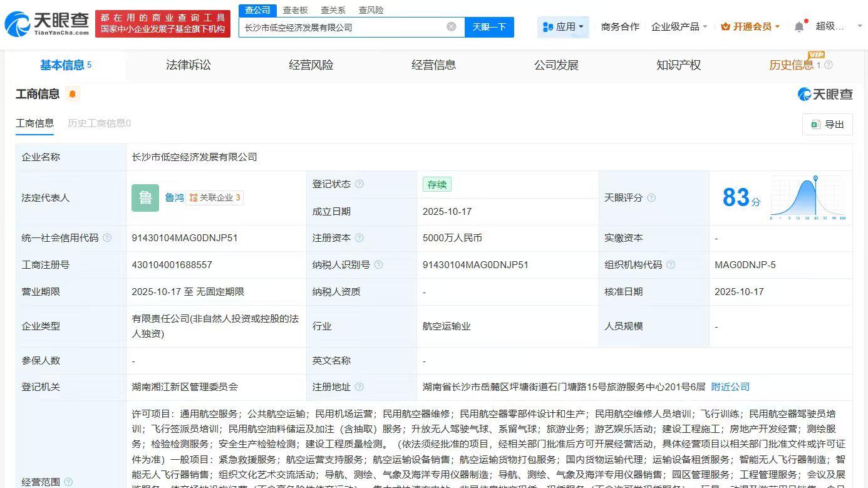
Task: Expand the 企业级产品 dropdown
Action: coord(679,26)
